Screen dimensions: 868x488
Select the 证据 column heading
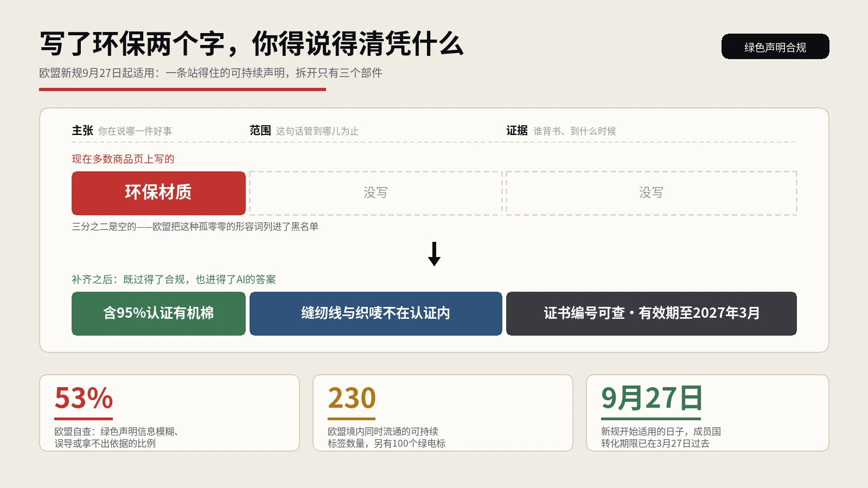[x=517, y=131]
